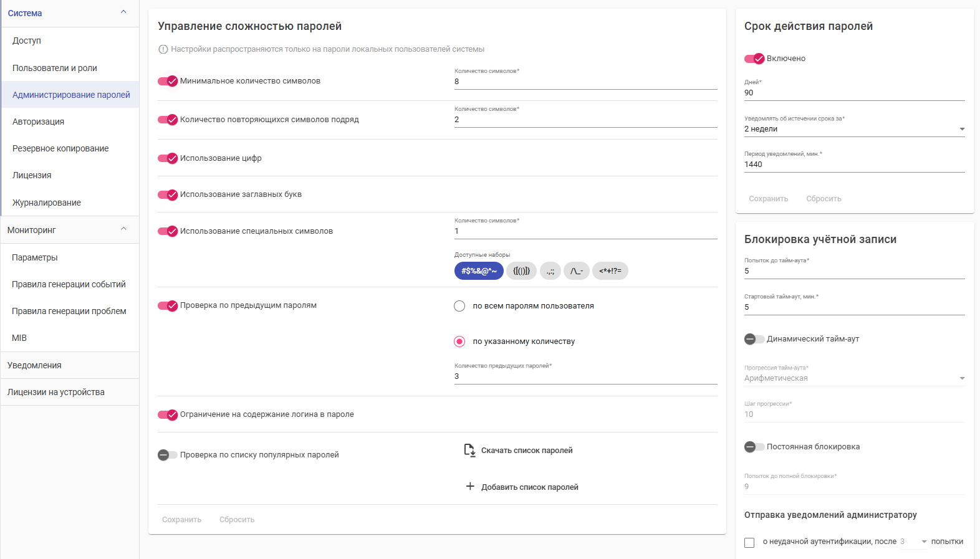Select the <*+!?= symbols character set

(x=610, y=271)
